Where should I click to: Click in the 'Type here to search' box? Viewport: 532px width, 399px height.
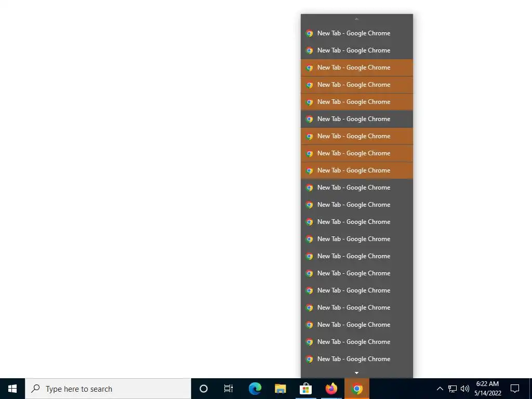point(108,389)
